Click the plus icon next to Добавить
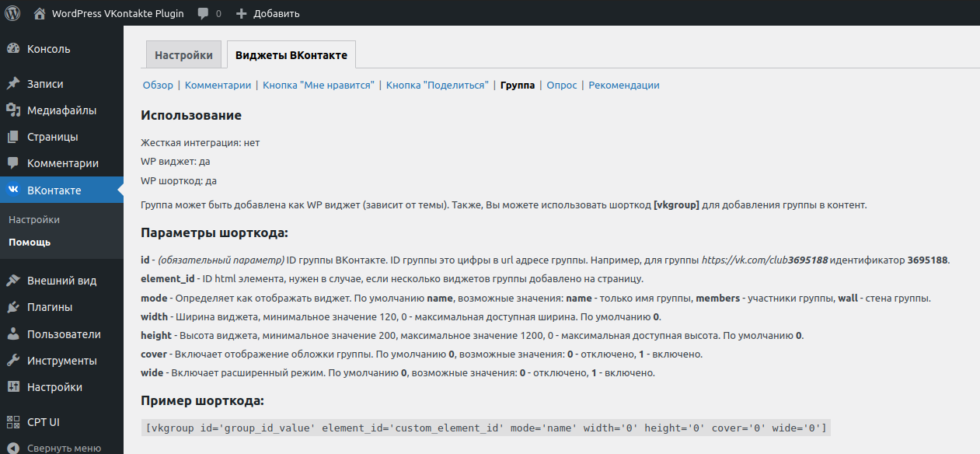This screenshot has height=454, width=980. (241, 13)
